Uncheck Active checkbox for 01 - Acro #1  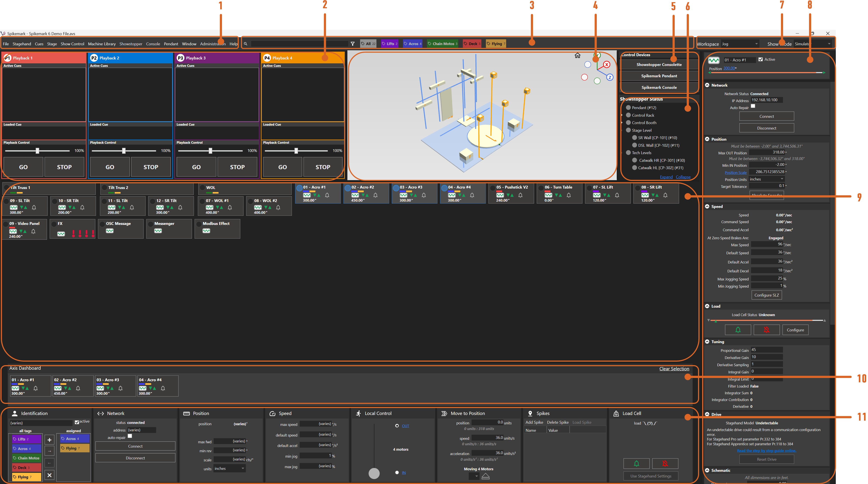pyautogui.click(x=760, y=59)
